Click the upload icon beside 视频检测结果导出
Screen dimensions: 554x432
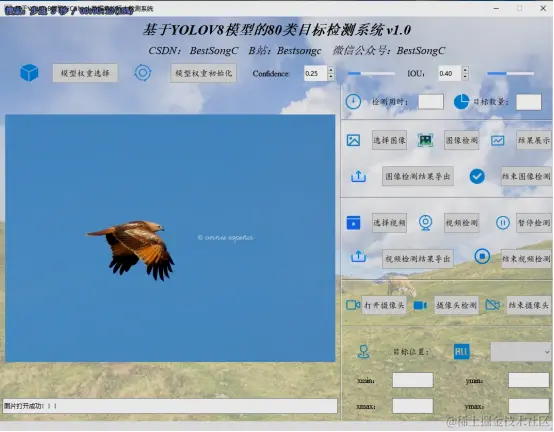(358, 256)
